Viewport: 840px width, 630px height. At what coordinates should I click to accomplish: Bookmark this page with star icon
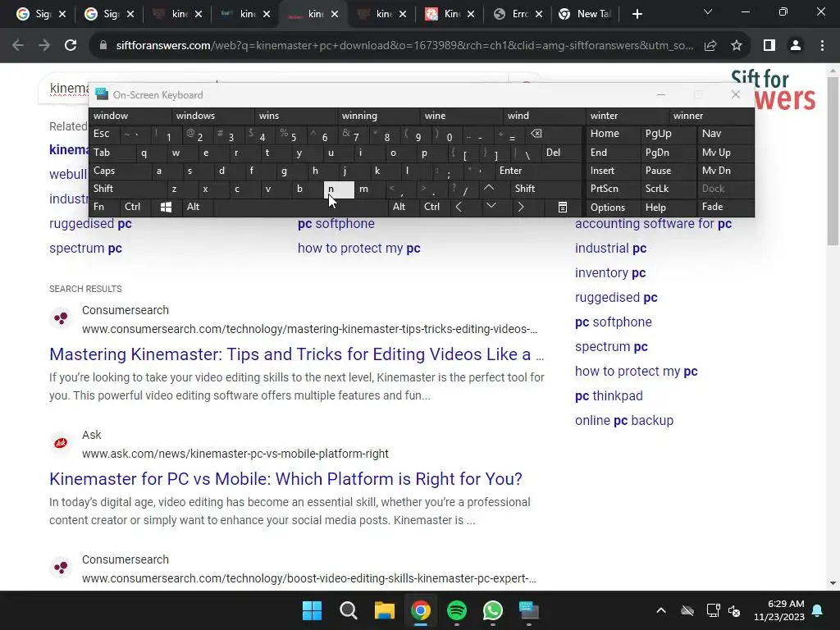[x=737, y=46]
